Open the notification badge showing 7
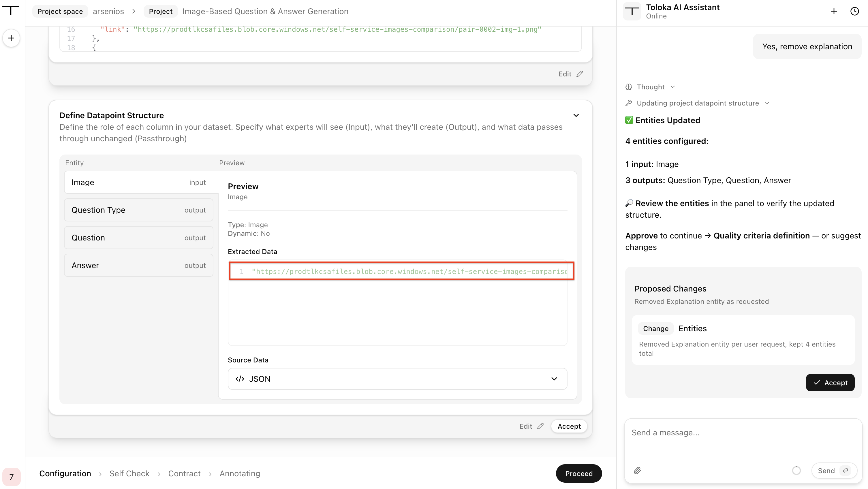This screenshot has height=489, width=868. [x=12, y=477]
